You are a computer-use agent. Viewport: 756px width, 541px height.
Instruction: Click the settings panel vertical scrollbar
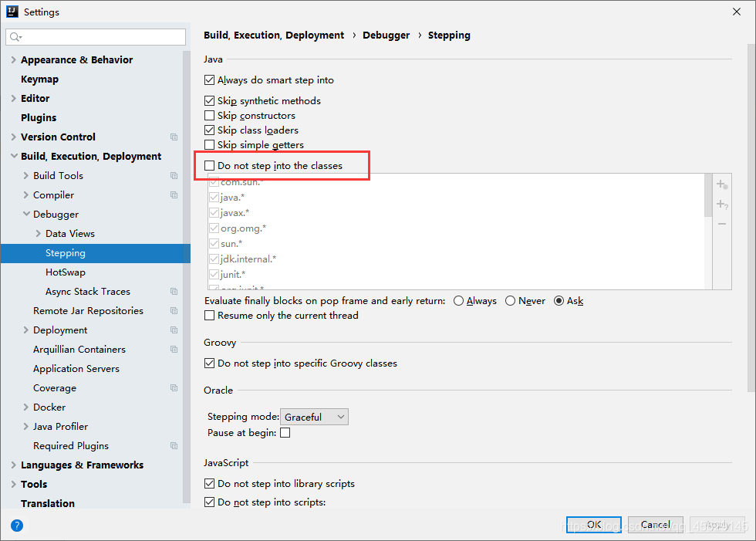click(751, 218)
